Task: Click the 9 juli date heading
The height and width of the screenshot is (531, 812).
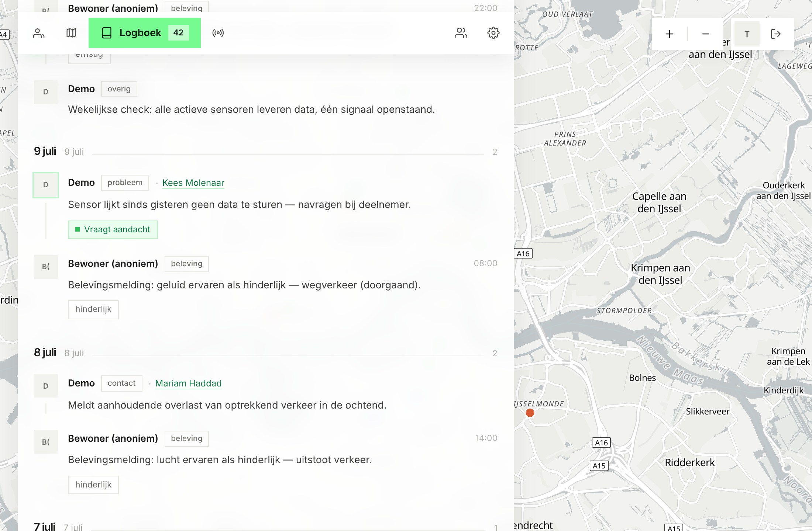Action: pyautogui.click(x=45, y=151)
